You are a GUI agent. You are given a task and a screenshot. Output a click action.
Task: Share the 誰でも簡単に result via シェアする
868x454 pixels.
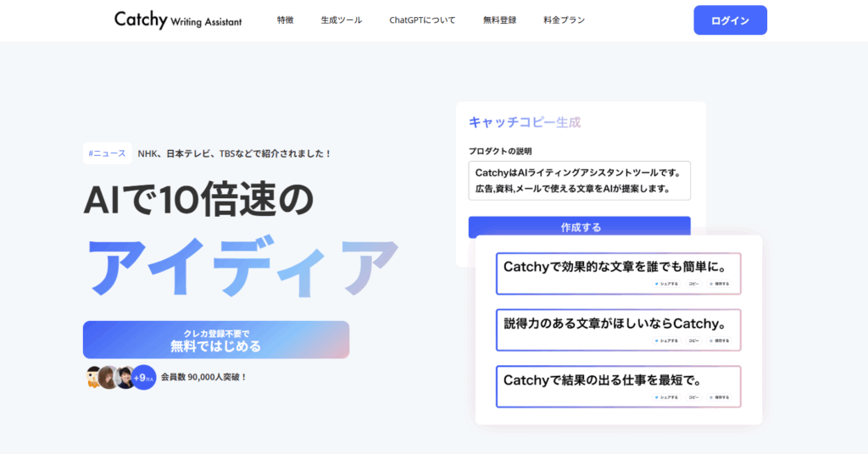point(666,284)
